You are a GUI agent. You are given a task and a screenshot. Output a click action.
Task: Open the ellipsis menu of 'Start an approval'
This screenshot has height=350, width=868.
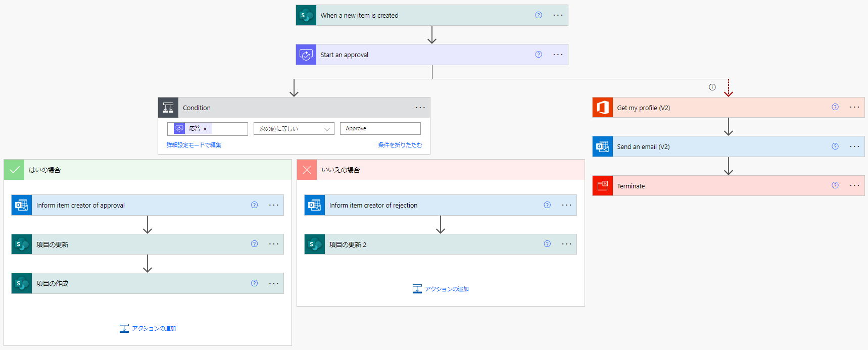558,55
